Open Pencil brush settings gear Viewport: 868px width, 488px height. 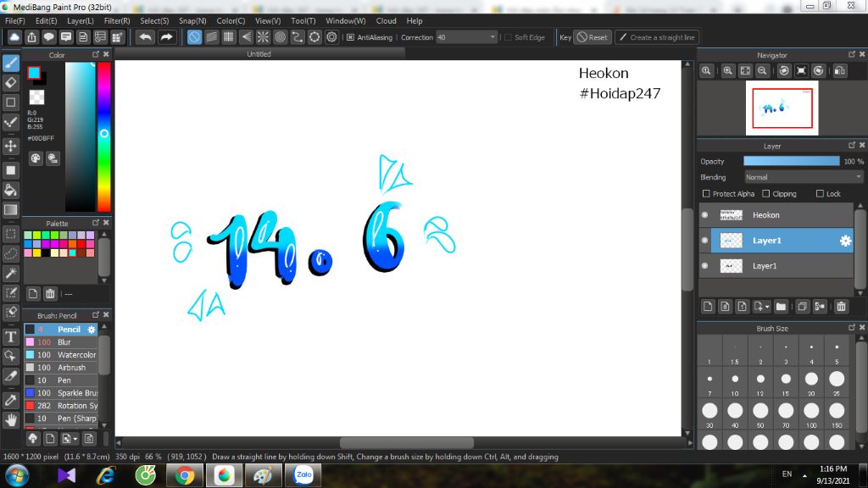92,330
